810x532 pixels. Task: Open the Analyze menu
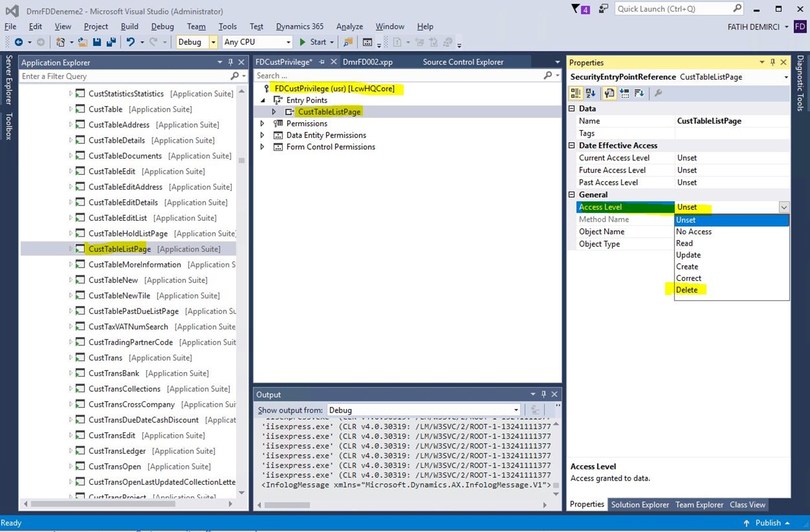(349, 26)
